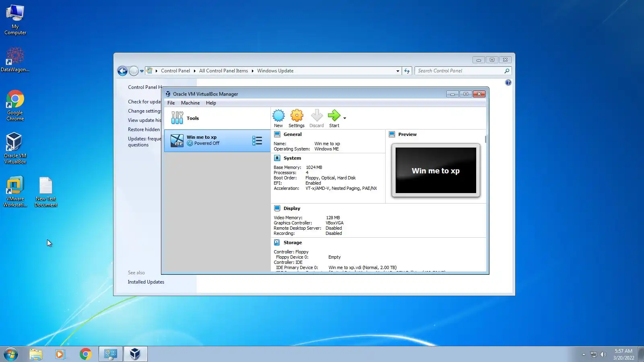The height and width of the screenshot is (362, 644).
Task: Click the System section header
Action: click(x=292, y=158)
